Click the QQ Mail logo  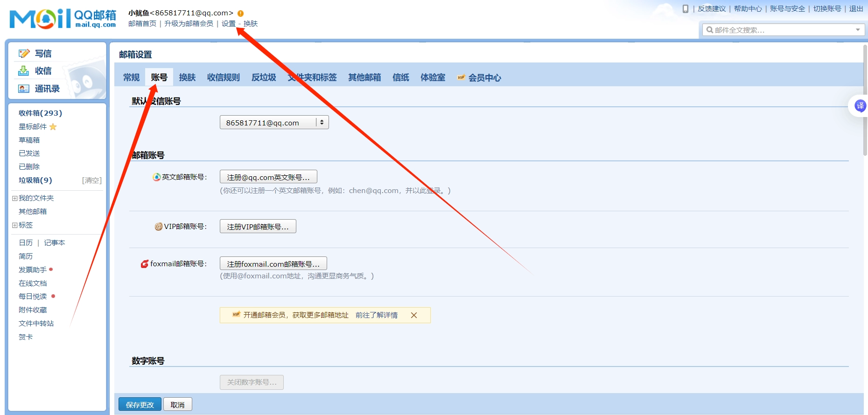click(x=63, y=19)
